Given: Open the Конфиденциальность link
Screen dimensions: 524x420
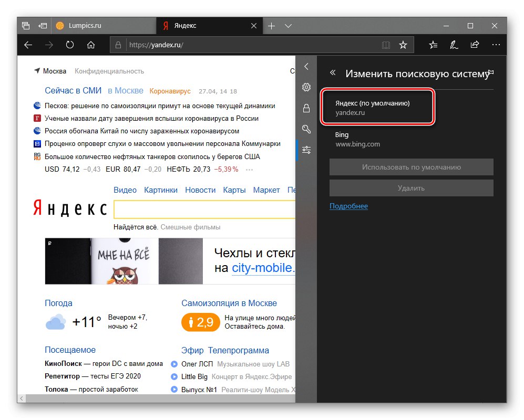Looking at the screenshot, I should point(109,71).
